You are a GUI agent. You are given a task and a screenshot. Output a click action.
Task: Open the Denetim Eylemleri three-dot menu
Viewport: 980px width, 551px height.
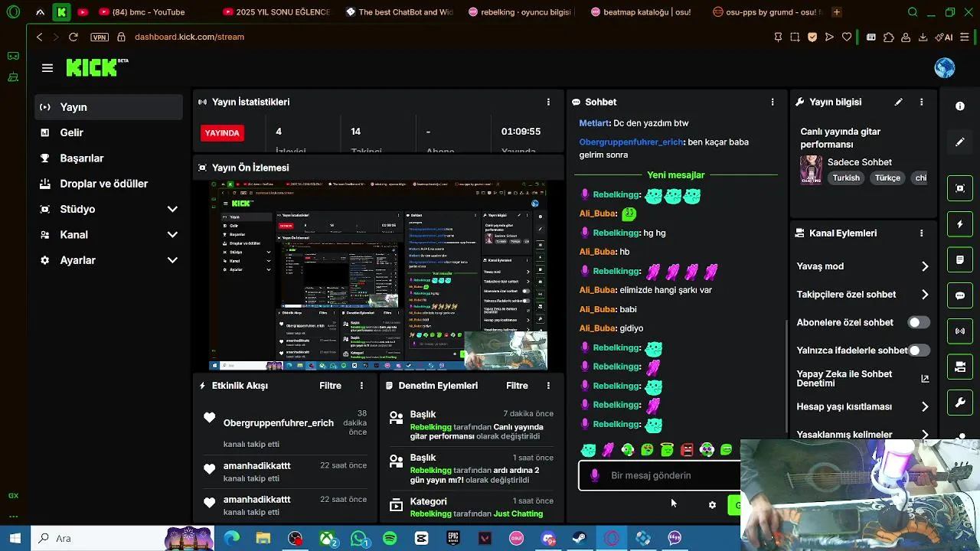[548, 386]
